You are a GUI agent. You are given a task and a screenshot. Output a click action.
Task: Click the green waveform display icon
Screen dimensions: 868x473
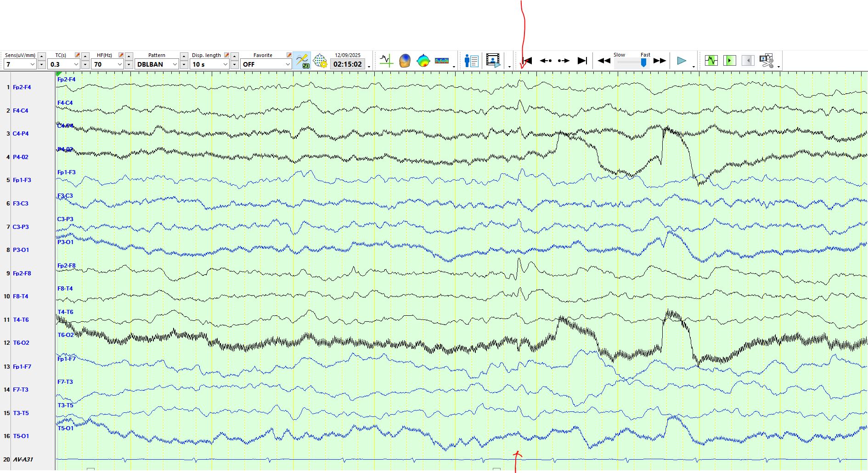(711, 61)
